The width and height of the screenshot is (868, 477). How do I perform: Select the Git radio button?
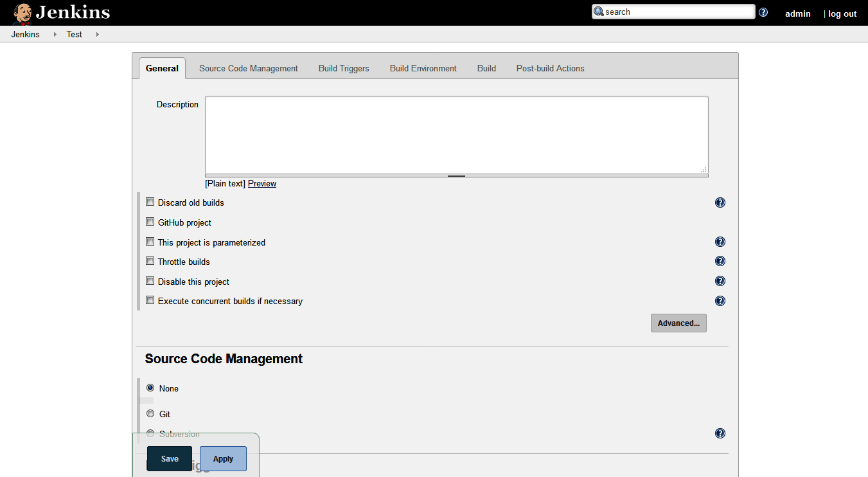150,413
